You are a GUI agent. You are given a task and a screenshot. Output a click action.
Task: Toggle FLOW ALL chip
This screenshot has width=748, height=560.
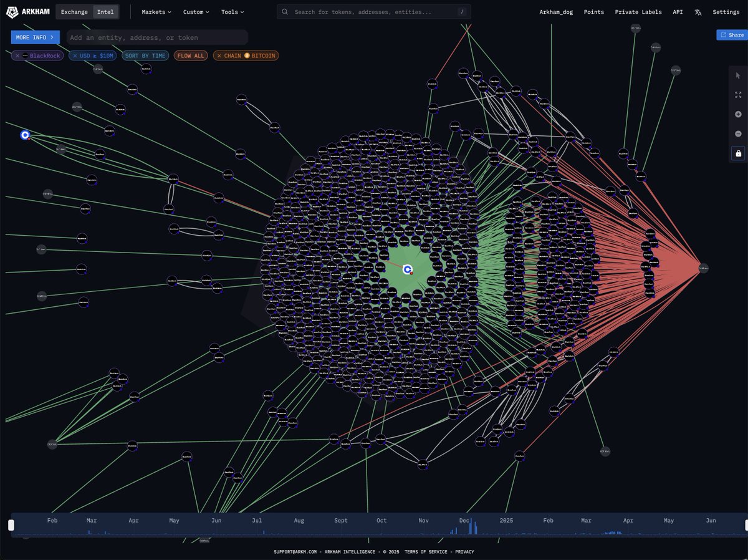click(191, 56)
